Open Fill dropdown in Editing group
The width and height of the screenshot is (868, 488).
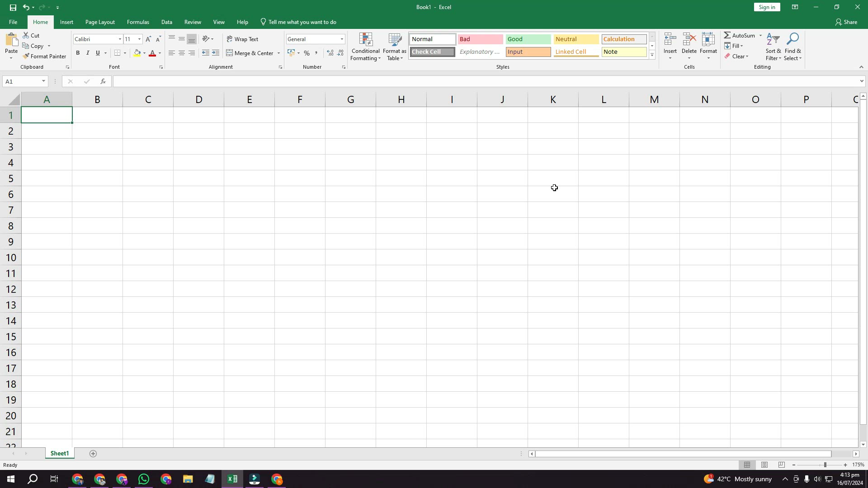(734, 46)
